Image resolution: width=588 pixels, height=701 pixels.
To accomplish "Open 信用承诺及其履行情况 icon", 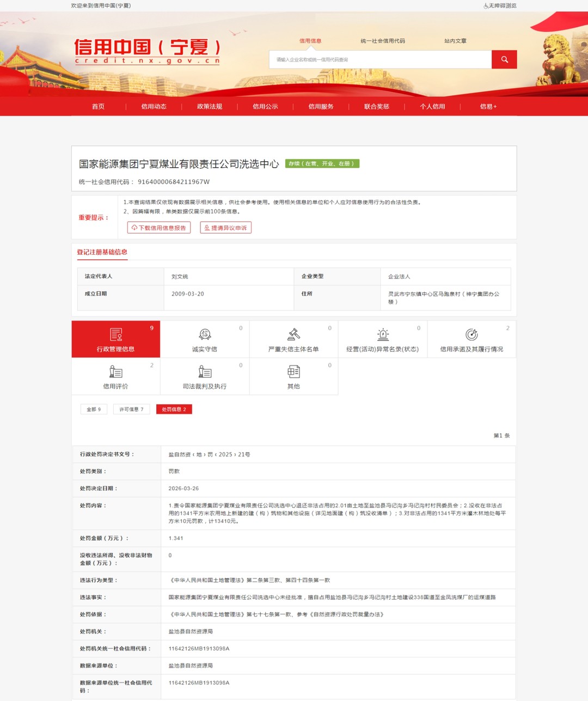I will coord(471,334).
